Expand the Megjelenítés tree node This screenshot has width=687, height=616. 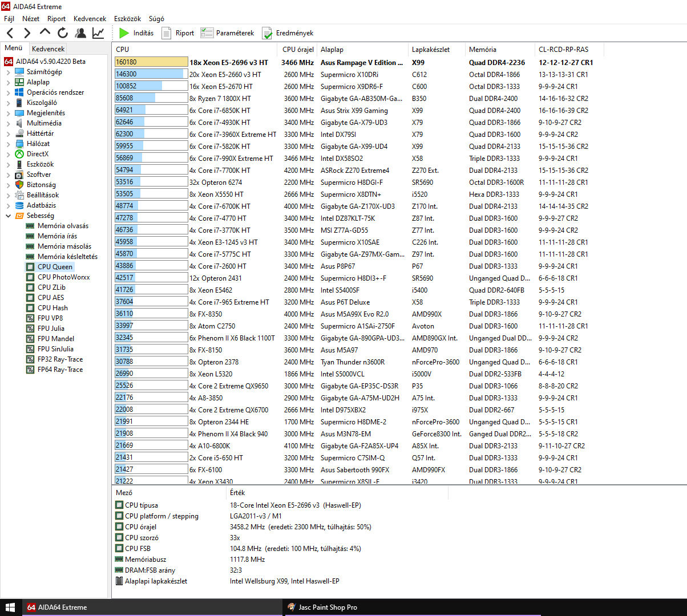coord(8,113)
